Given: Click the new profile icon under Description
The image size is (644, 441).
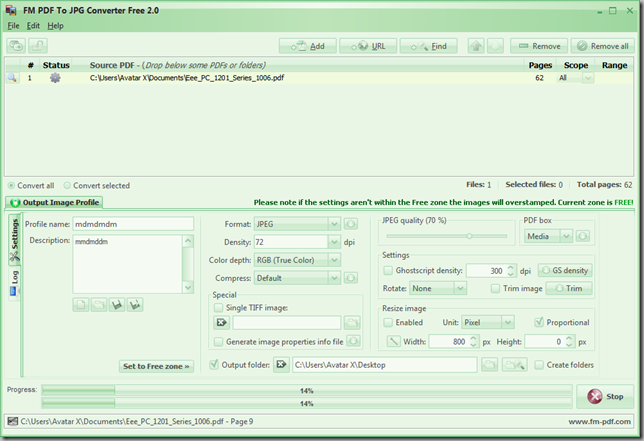Looking at the screenshot, I should (x=81, y=305).
